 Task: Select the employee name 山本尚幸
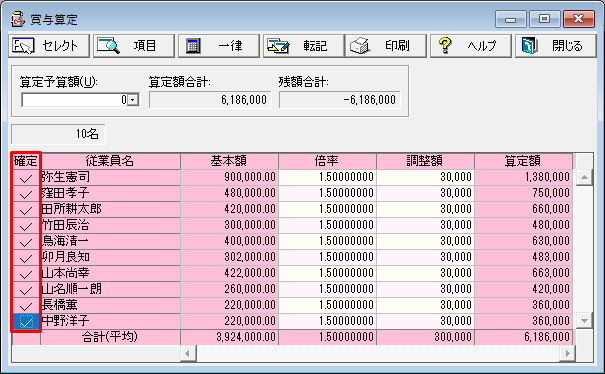(x=110, y=274)
